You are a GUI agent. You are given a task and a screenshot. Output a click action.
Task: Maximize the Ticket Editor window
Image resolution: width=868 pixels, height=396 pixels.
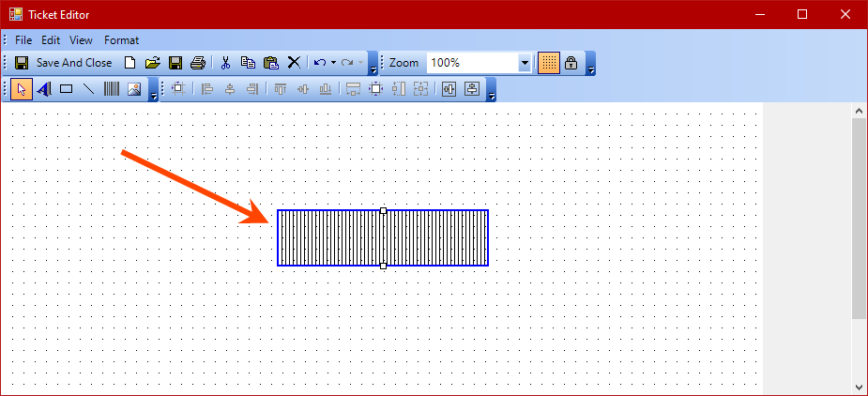click(x=801, y=14)
